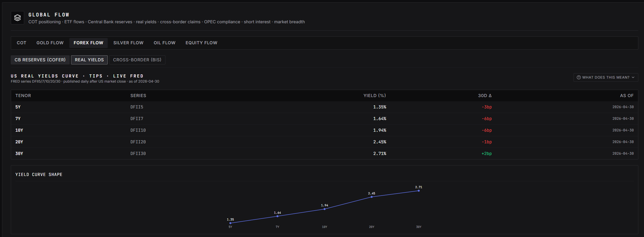This screenshot has height=237, width=644.
Task: Click the +2bp change value
Action: (x=487, y=154)
